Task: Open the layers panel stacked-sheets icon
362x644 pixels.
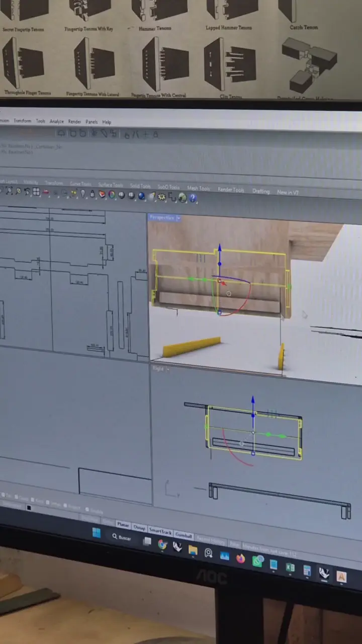Action: 102,195
